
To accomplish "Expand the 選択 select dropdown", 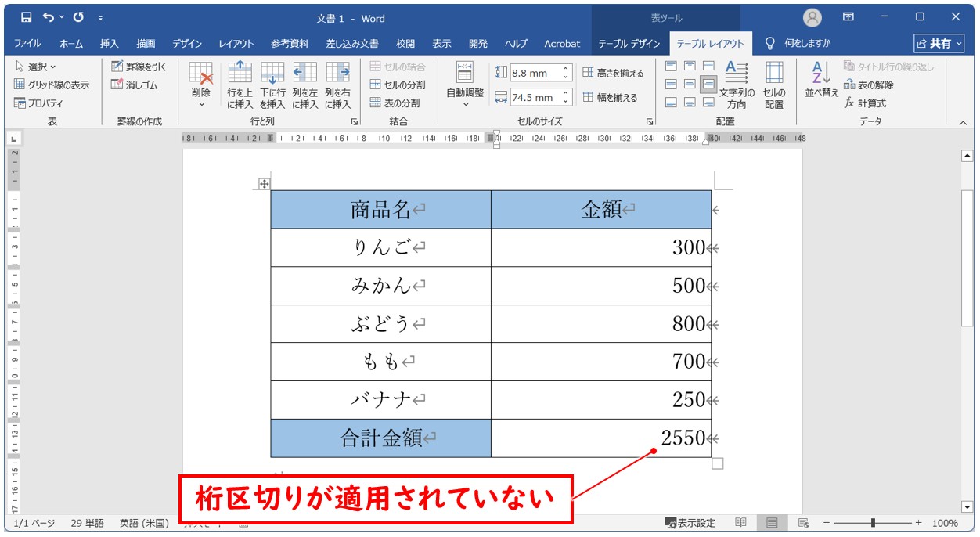I will coord(36,67).
